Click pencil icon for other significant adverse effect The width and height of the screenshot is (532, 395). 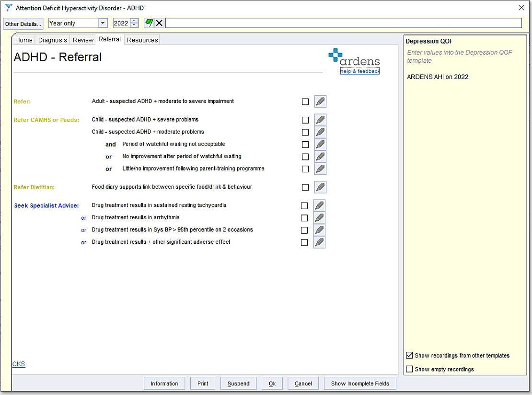(x=319, y=242)
